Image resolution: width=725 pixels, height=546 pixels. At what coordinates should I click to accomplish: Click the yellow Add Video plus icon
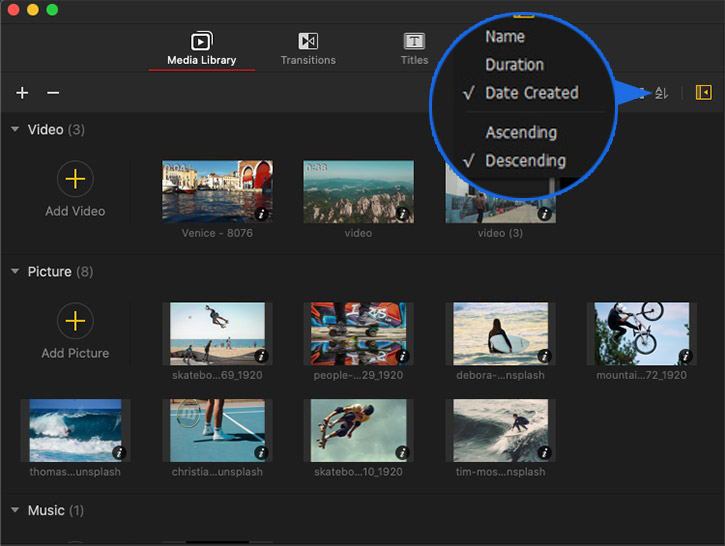(x=75, y=180)
